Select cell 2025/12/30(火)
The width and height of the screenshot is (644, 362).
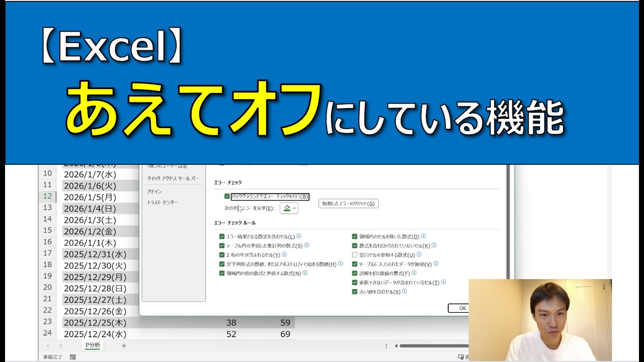coord(101,265)
